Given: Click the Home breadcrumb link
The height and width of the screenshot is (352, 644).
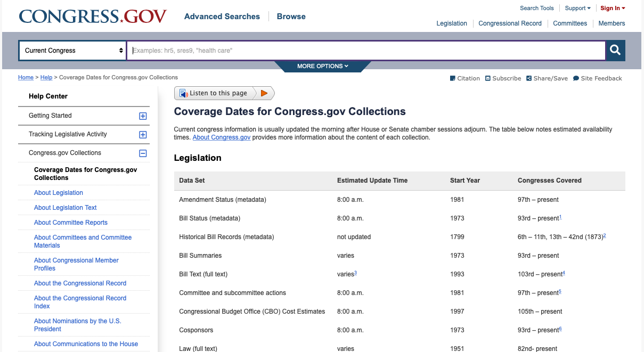Looking at the screenshot, I should point(26,77).
